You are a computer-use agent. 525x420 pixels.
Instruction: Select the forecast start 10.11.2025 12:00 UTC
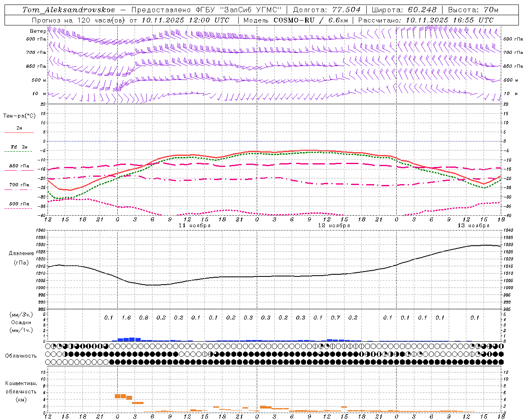coord(185,20)
